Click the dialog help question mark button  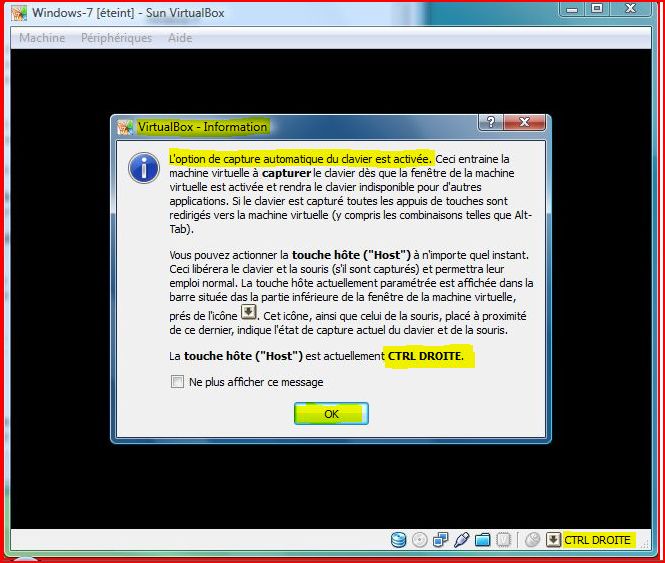coord(491,122)
